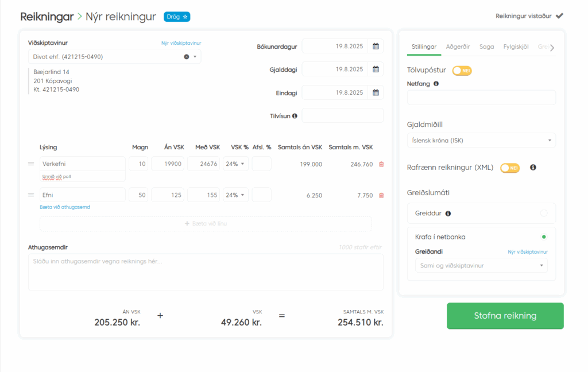Viewport: 588px width, 372px height.
Task: Click the 199.000 Samtals án VSK value
Action: [311, 164]
